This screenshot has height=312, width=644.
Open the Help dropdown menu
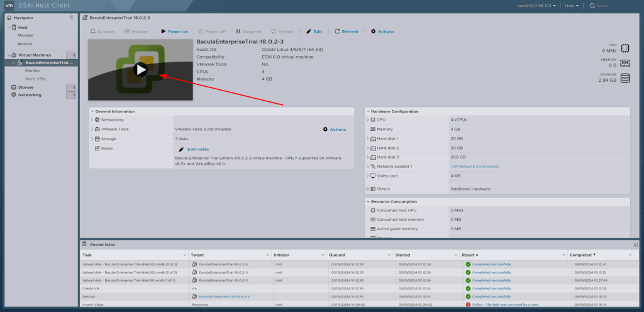570,6
